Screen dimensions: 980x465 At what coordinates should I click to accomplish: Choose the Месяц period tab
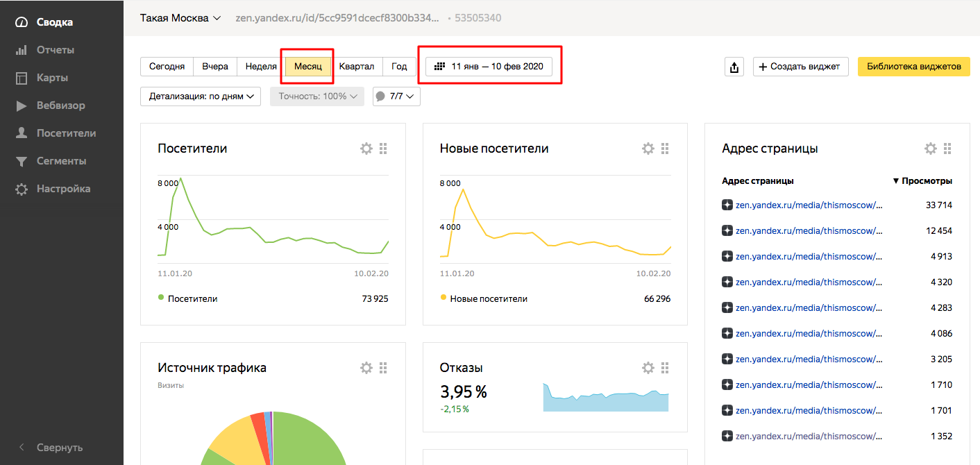[308, 67]
